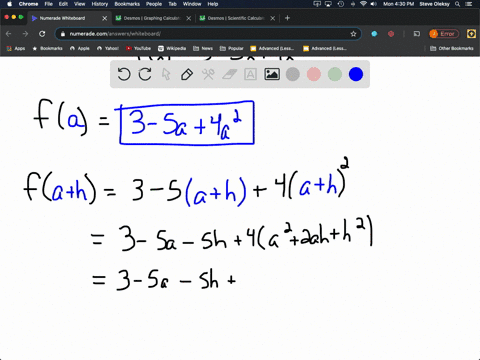Open the red hexagon extension

click(391, 34)
